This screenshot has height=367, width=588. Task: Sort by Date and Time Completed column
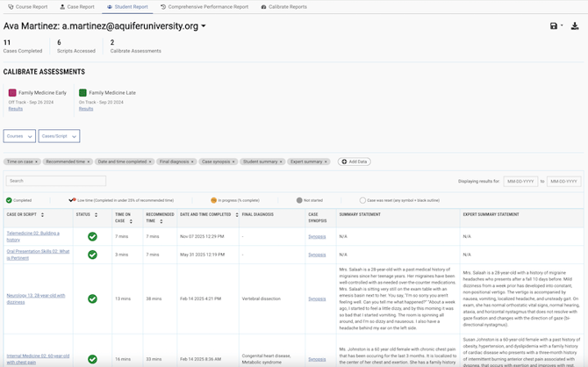(x=237, y=214)
